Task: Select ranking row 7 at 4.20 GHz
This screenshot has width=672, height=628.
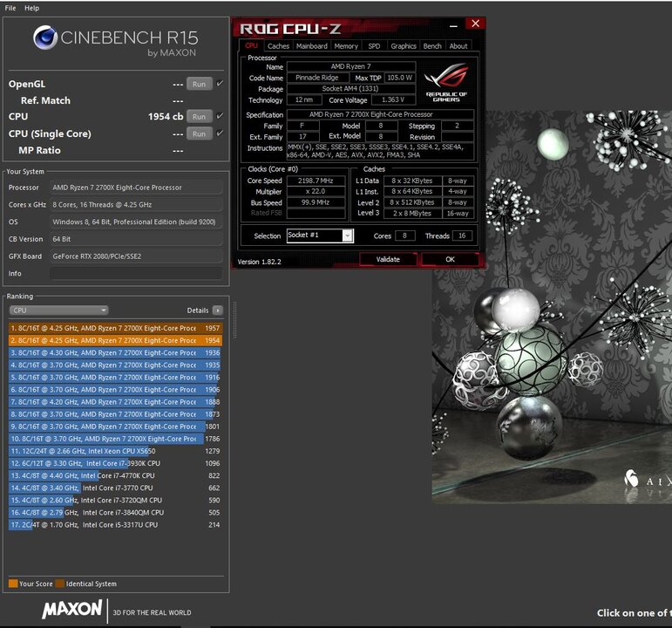Action: pyautogui.click(x=115, y=402)
